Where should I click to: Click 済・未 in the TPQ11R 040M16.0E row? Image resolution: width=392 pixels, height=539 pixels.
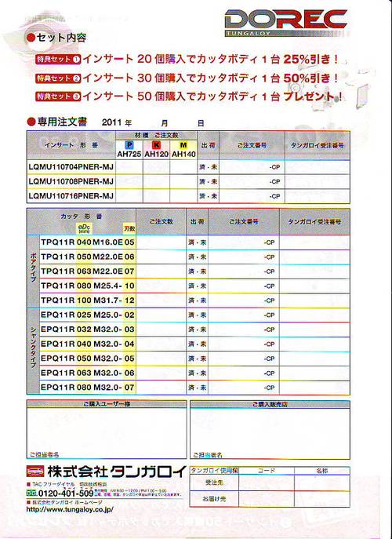click(198, 242)
